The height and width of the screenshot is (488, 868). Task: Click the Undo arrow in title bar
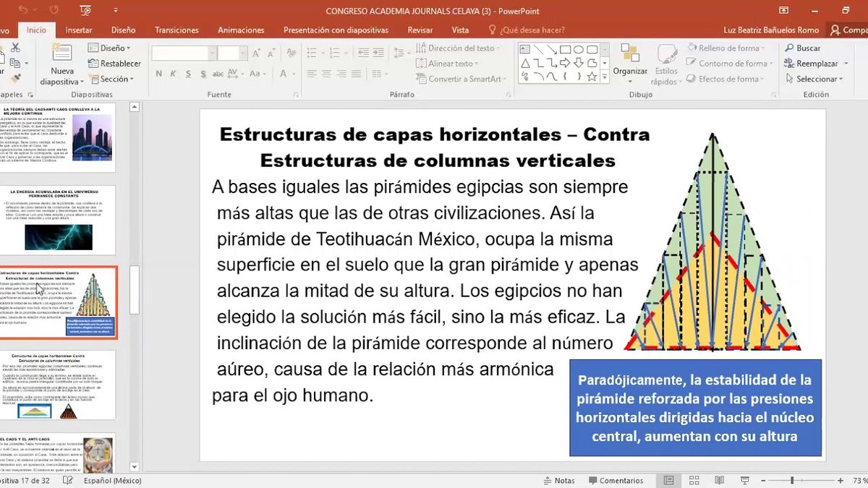click(x=23, y=10)
